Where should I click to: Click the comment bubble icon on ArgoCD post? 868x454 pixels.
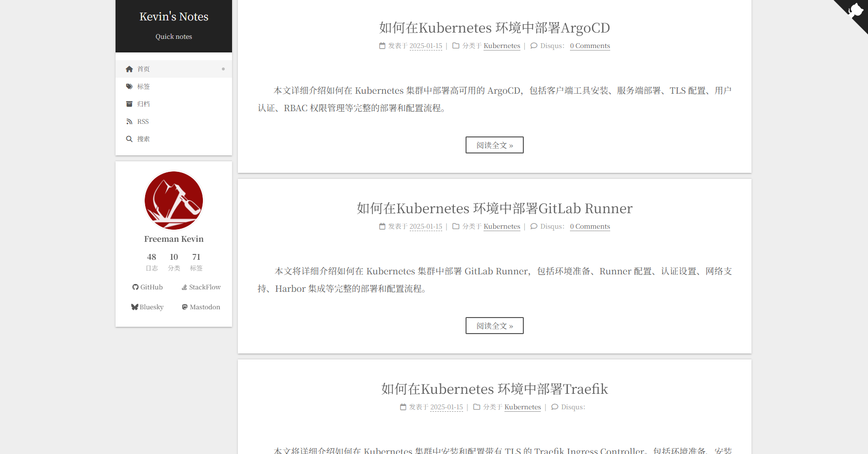(x=534, y=46)
